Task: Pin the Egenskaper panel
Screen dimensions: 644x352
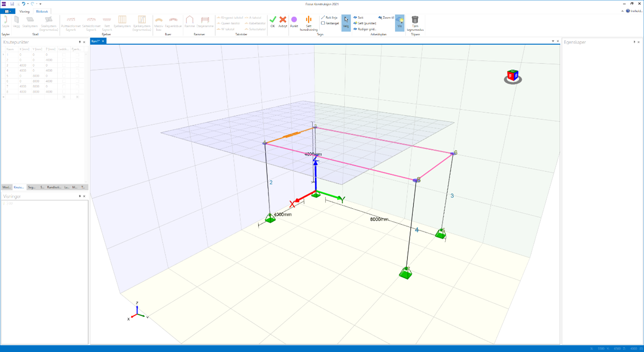Action: coord(634,42)
